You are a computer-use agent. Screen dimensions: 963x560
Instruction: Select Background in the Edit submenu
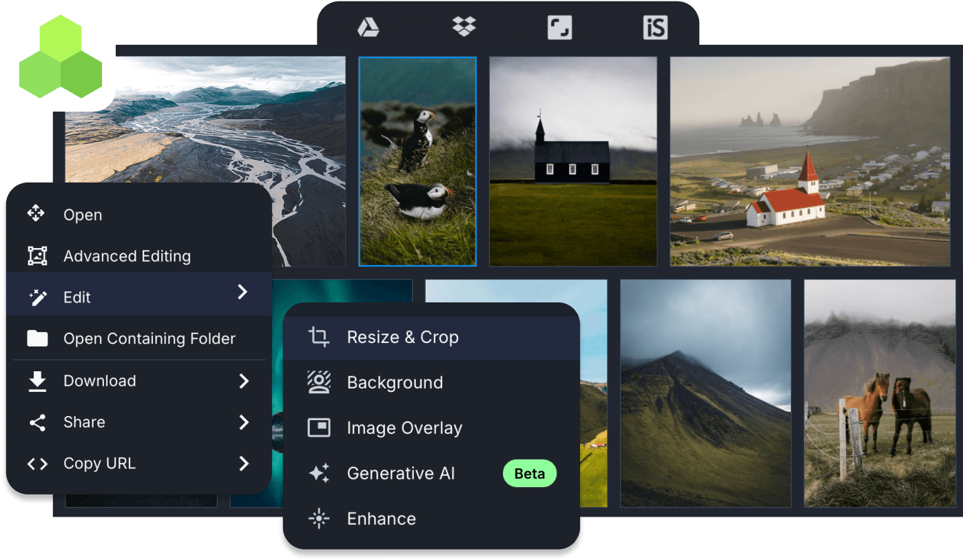(x=431, y=382)
